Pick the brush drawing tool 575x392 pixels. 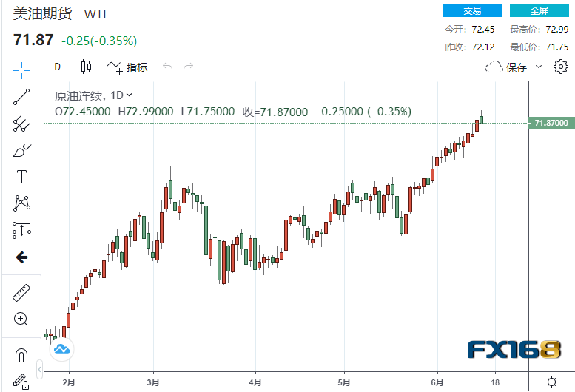coord(21,151)
